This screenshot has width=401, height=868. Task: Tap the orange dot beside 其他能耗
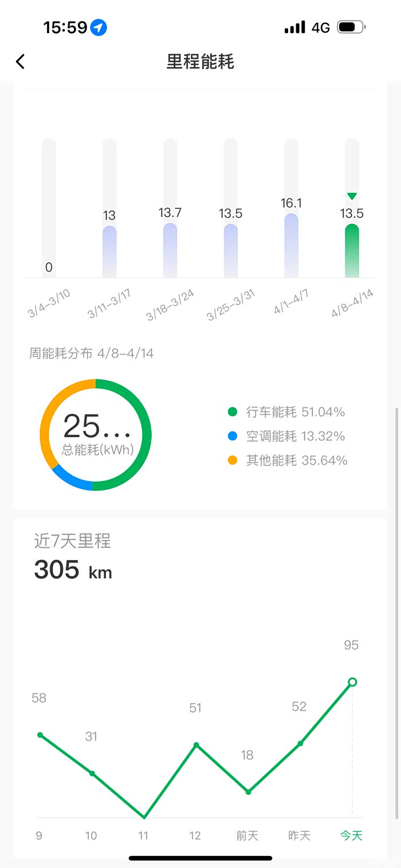[x=233, y=461]
